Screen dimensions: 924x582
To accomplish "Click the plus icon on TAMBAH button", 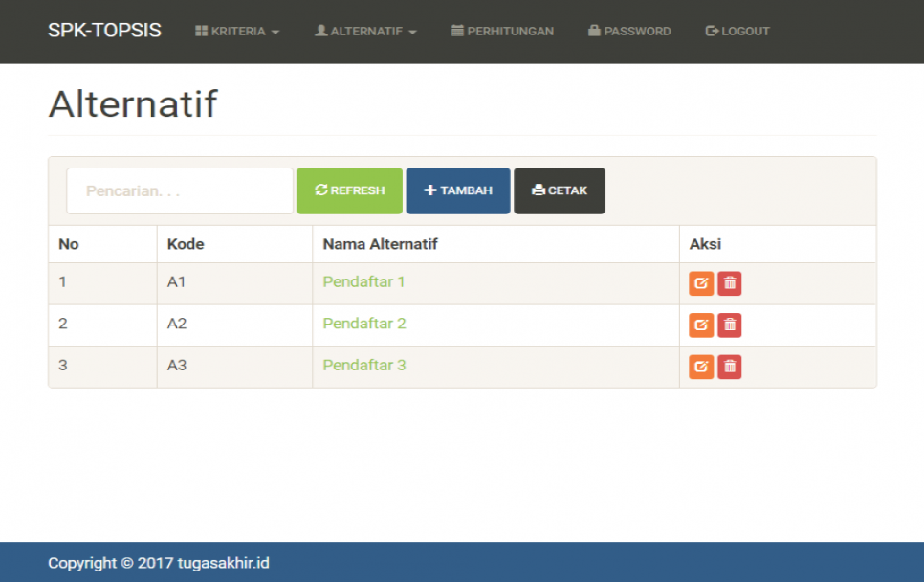I will (x=432, y=190).
